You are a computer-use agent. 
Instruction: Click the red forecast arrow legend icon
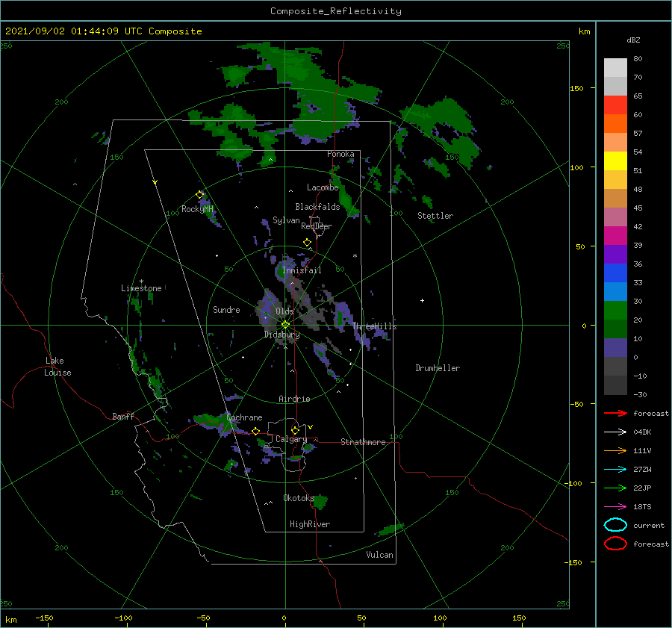click(615, 413)
